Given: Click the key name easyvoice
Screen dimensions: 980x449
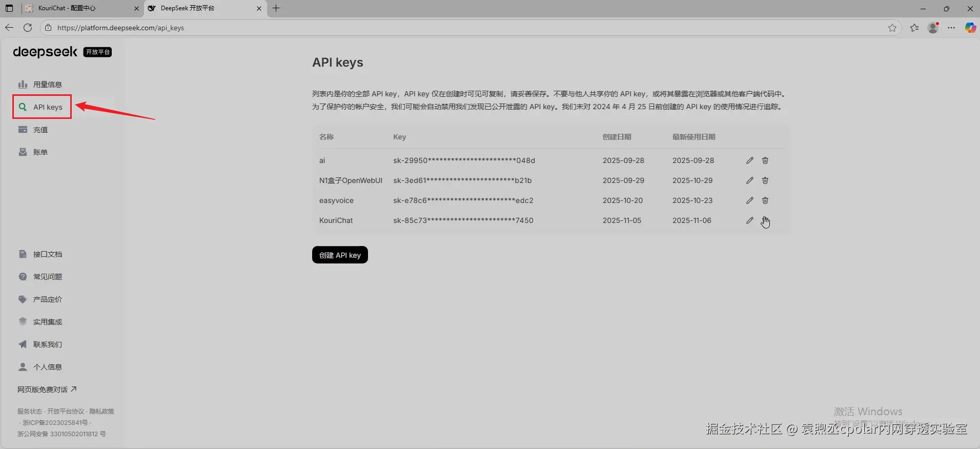Looking at the screenshot, I should (x=336, y=200).
